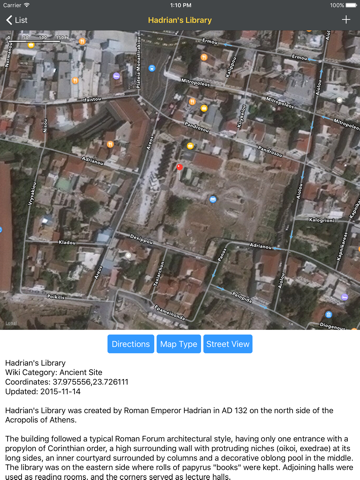Tap the orange restaurant icon below Ermou street
Image resolution: width=360 pixels, height=480 pixels.
pos(204,57)
